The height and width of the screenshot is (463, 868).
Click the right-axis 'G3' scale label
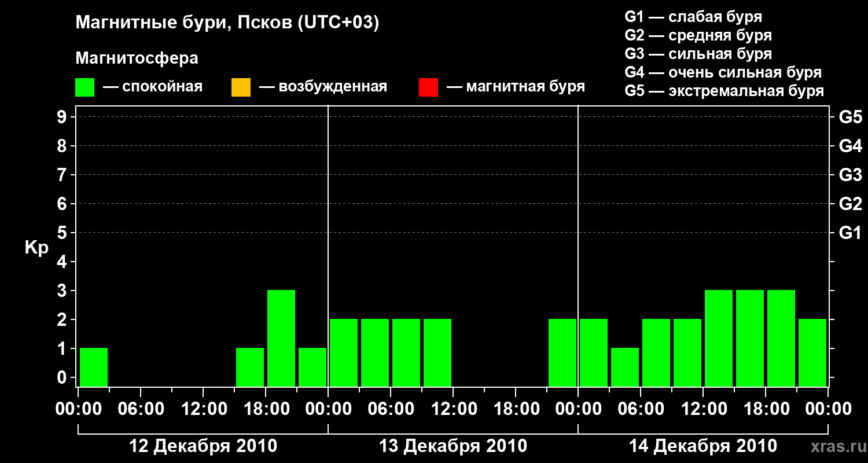850,175
